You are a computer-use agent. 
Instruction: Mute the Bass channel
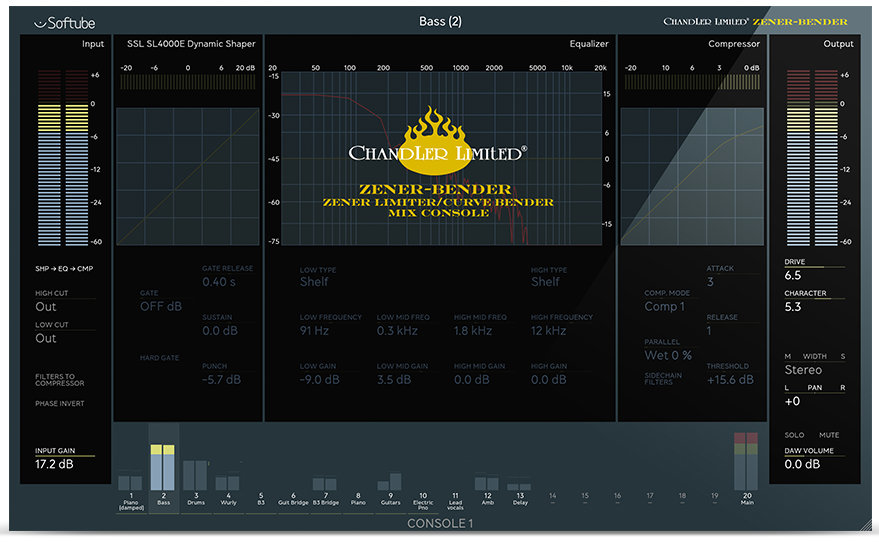[x=829, y=435]
